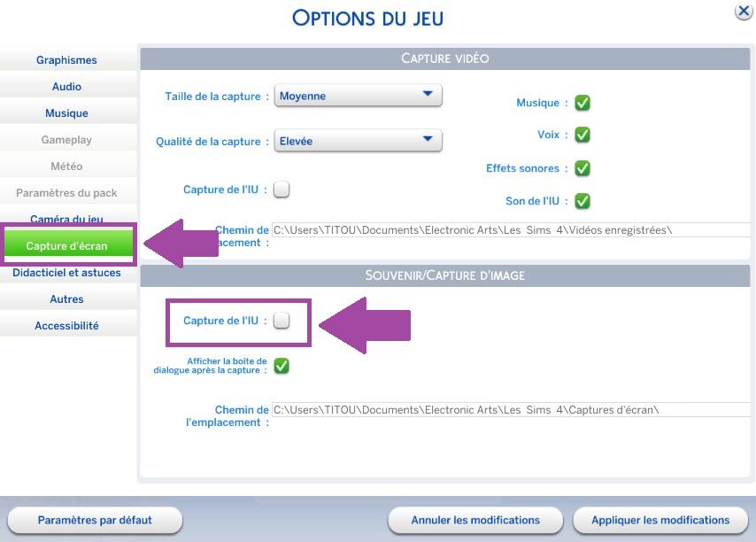This screenshot has height=542, width=756.
Task: Select the Autres tab
Action: coord(66,299)
